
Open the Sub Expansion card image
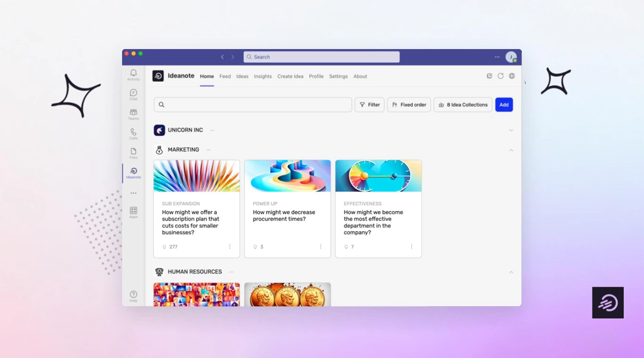197,176
